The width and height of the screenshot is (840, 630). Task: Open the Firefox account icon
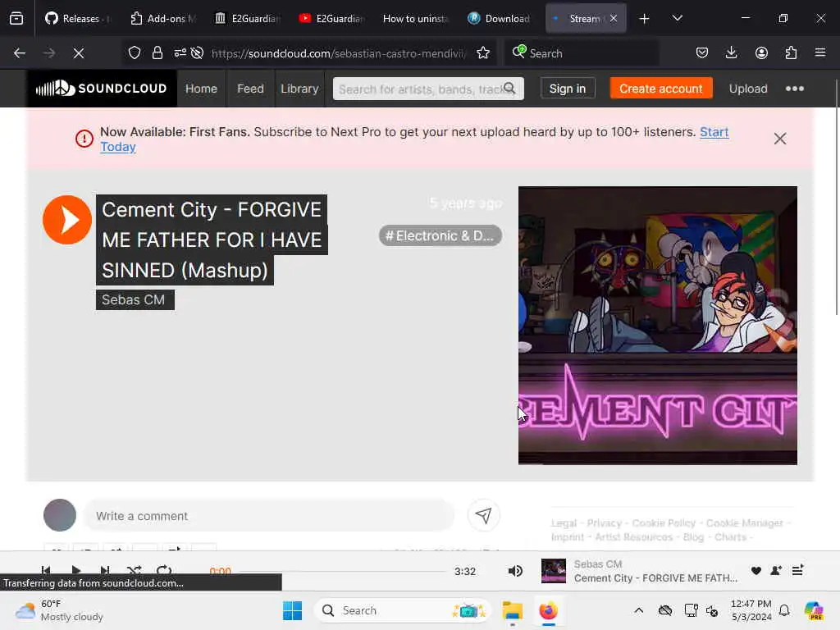click(761, 53)
